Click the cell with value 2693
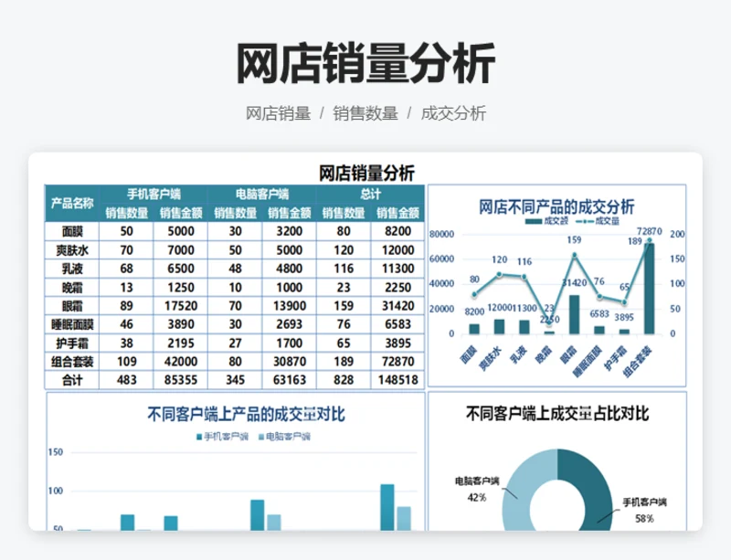 [x=289, y=324]
